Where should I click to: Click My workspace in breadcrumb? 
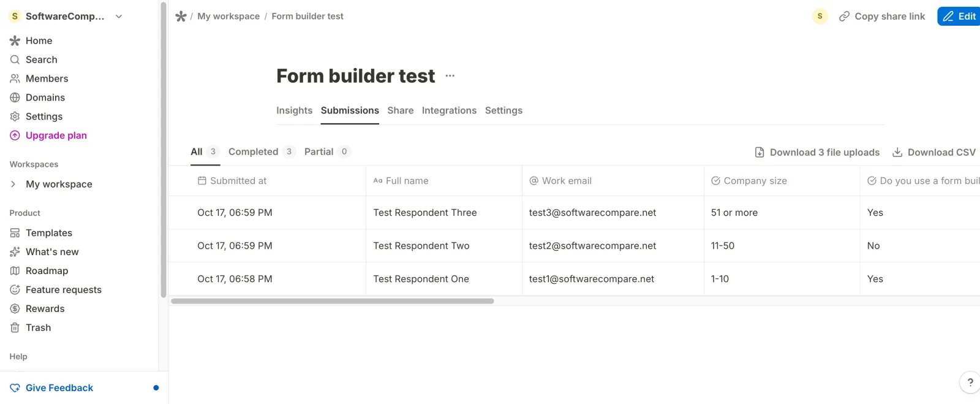[228, 17]
